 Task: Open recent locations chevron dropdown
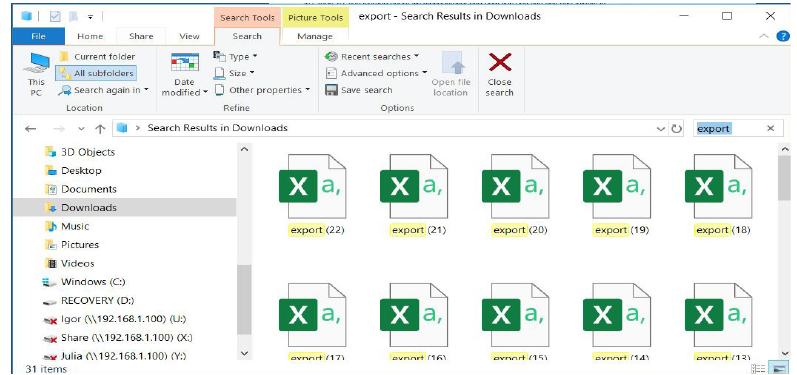[x=81, y=129]
